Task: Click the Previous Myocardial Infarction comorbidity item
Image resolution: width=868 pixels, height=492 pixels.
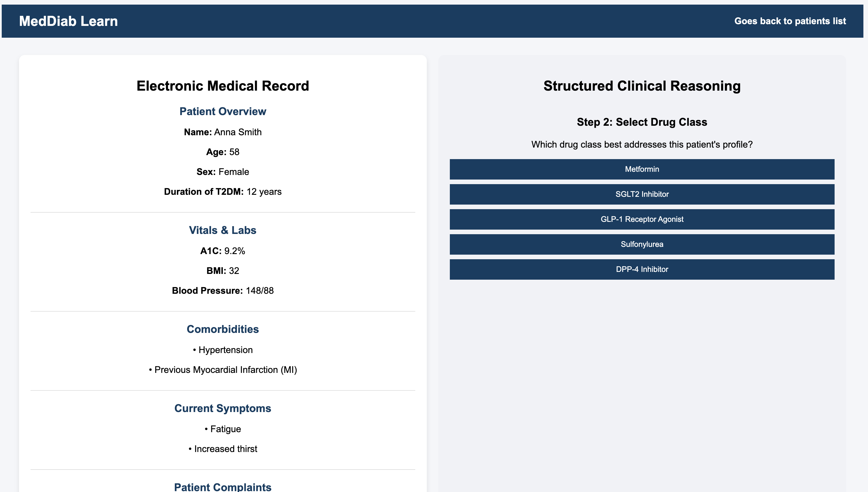Action: pyautogui.click(x=223, y=370)
